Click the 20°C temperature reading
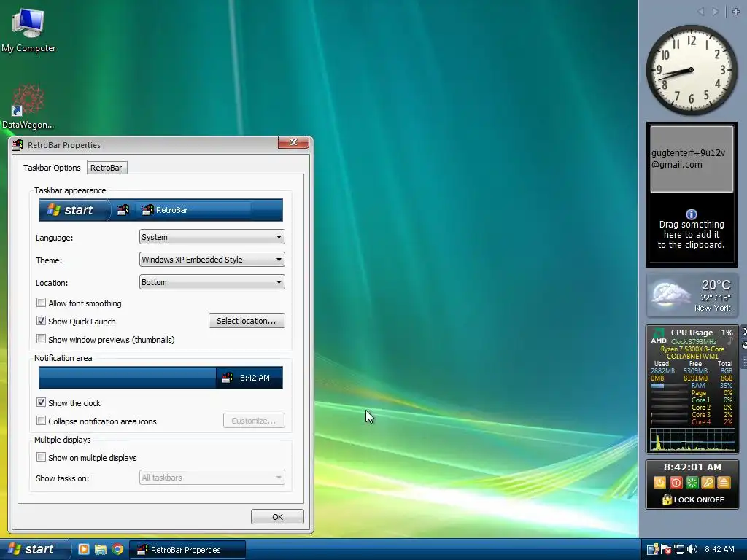Viewport: 747px width, 560px height. point(716,285)
